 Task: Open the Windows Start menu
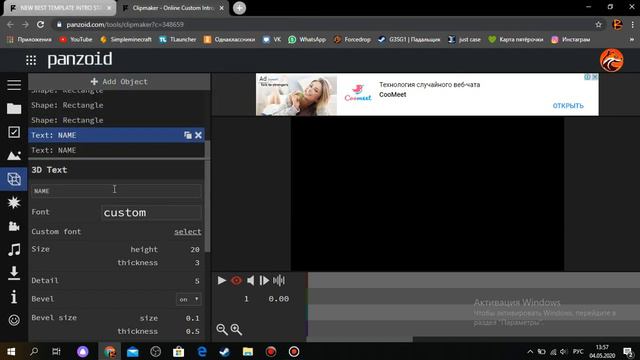(x=11, y=351)
